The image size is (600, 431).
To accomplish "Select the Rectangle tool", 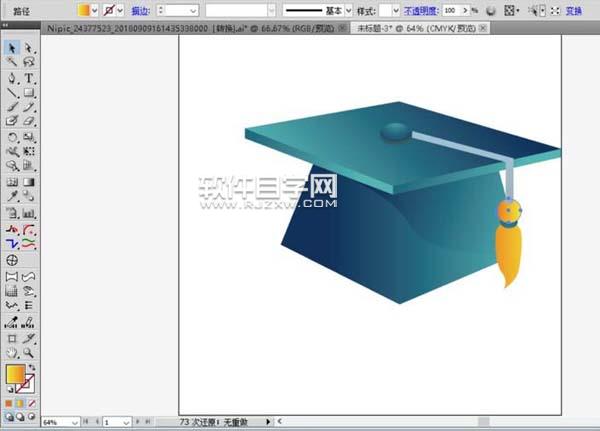I will pos(29,93).
